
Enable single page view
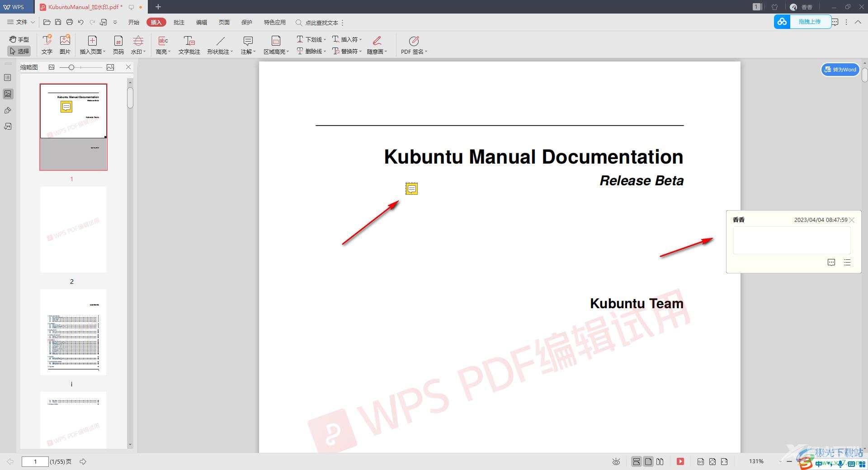648,461
